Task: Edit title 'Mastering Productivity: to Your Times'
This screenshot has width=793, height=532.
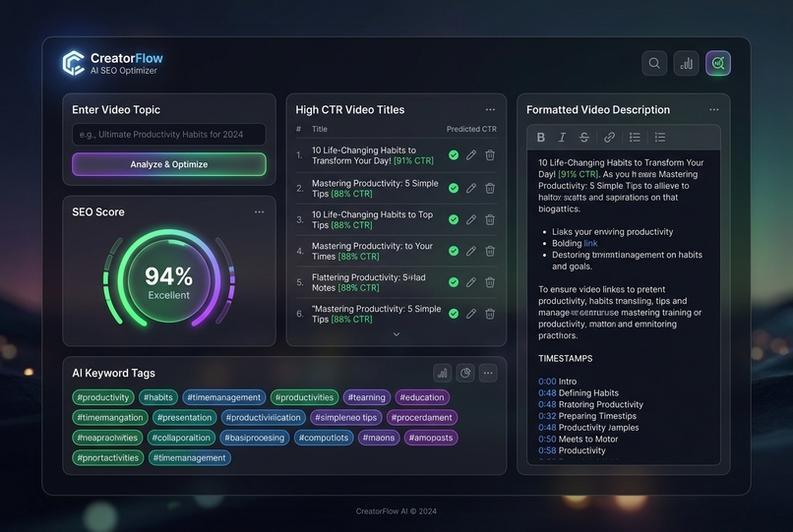Action: pyautogui.click(x=471, y=251)
